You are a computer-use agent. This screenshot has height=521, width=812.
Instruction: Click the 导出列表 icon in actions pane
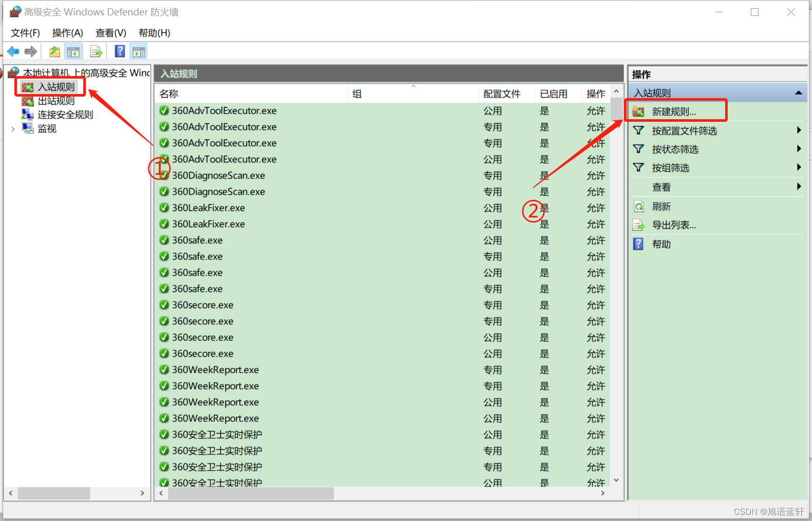(638, 225)
